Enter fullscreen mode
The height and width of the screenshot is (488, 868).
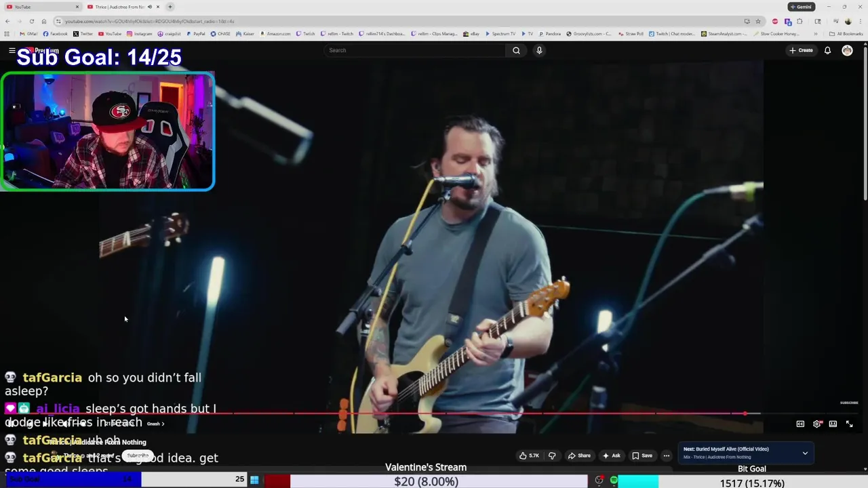tap(849, 424)
